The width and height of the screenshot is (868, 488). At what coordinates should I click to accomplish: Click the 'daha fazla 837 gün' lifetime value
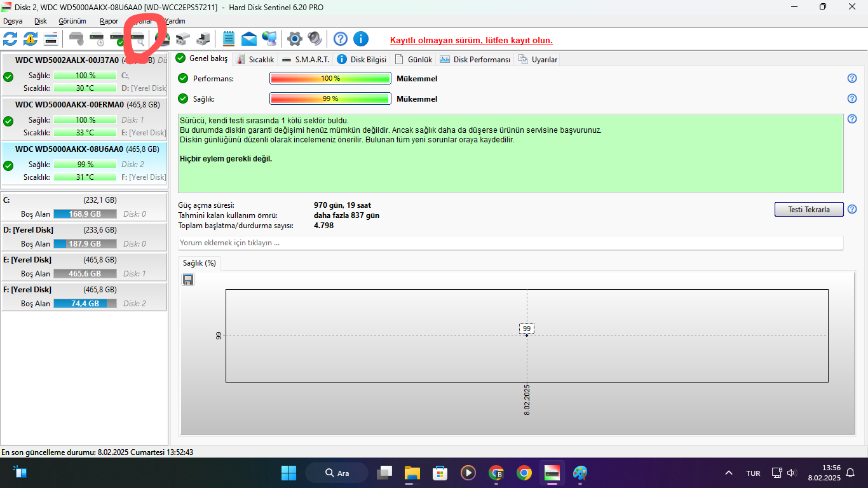coord(346,215)
